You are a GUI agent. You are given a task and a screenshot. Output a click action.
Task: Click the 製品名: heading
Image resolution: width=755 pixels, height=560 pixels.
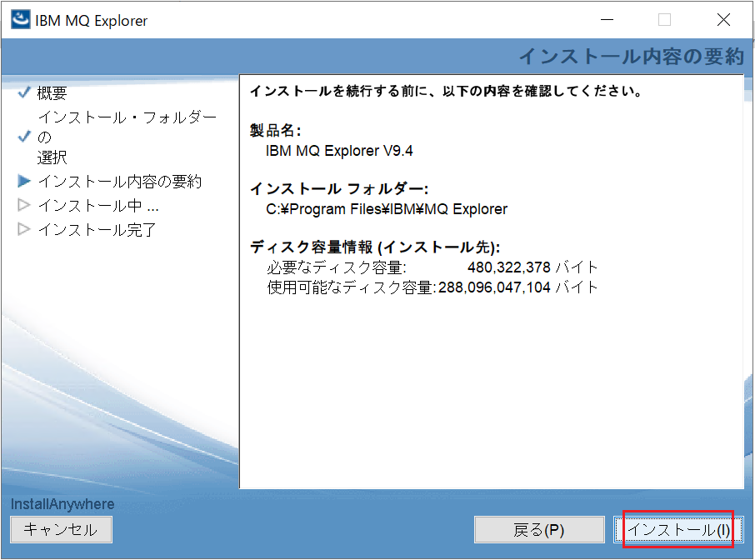pos(276,130)
